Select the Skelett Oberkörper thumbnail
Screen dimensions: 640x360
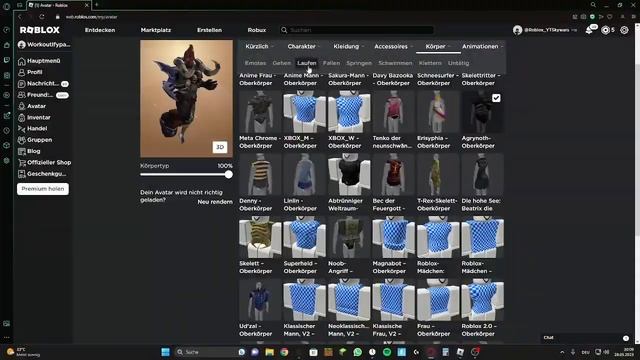(x=260, y=238)
